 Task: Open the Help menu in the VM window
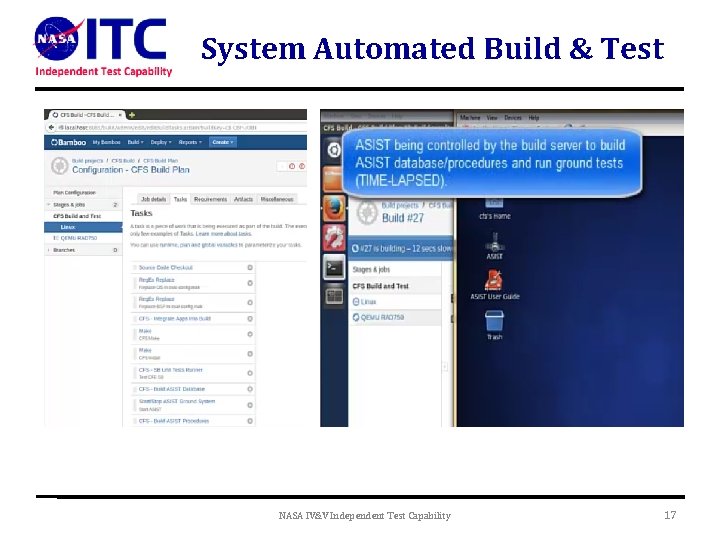coord(533,118)
